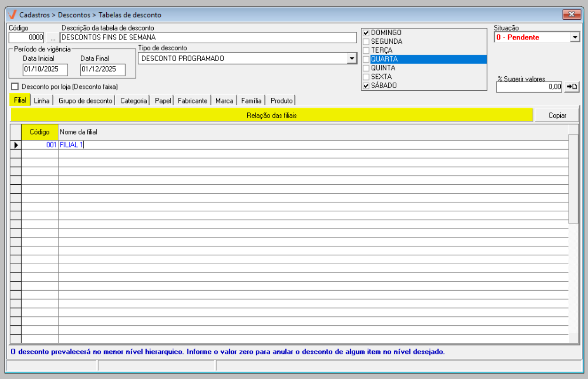Click the Descrição da tabela de desconto field

pos(208,38)
